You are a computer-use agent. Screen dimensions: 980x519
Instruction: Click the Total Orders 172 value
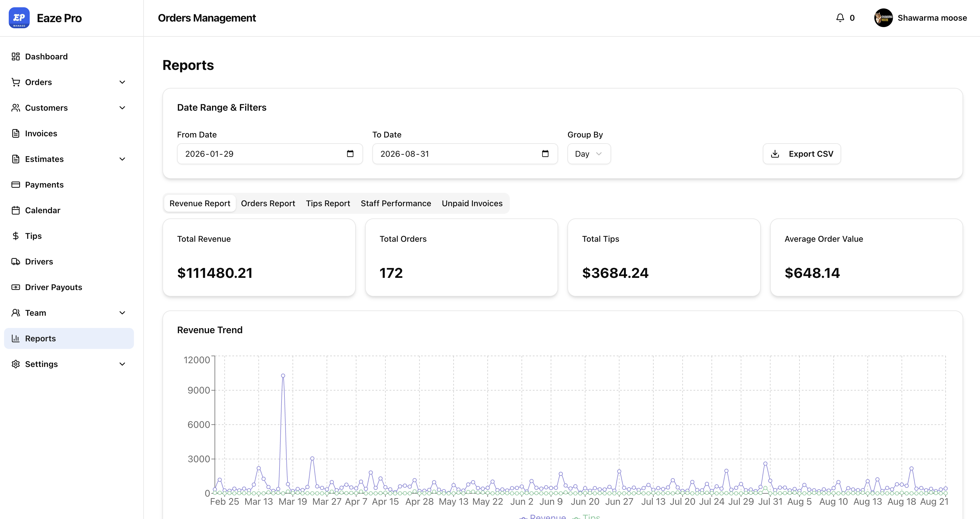(391, 273)
